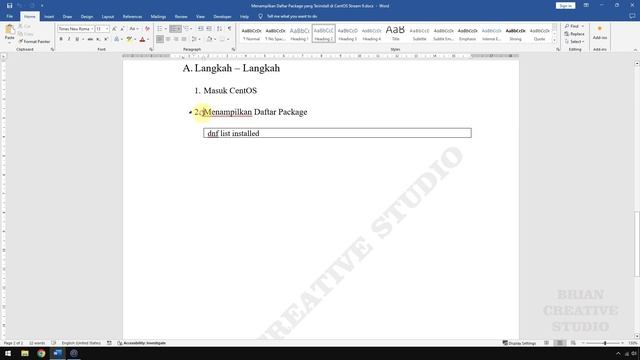Click Clear All Formatting icon

(147, 29)
